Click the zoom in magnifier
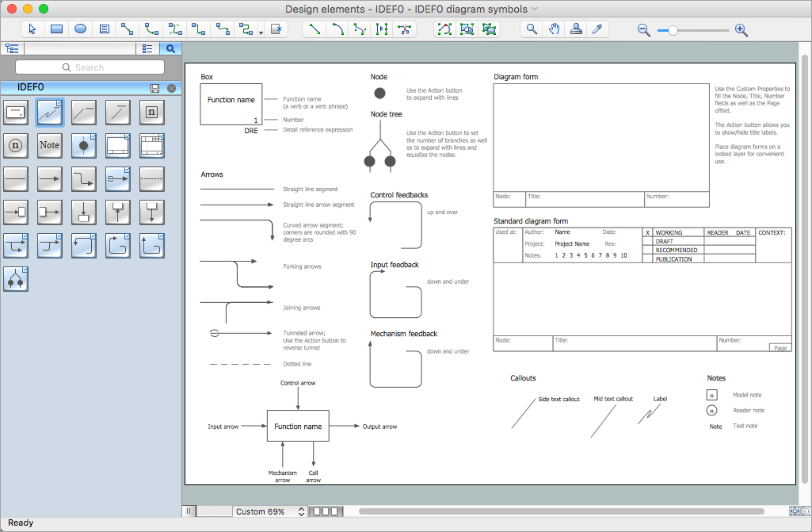812x532 pixels. point(741,30)
